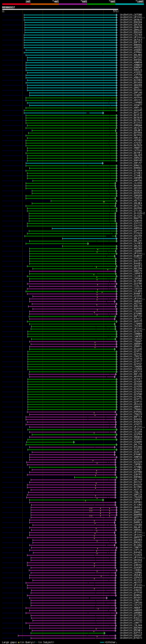Open the UniRef100_C4J9E9 hit label

(x=131, y=244)
